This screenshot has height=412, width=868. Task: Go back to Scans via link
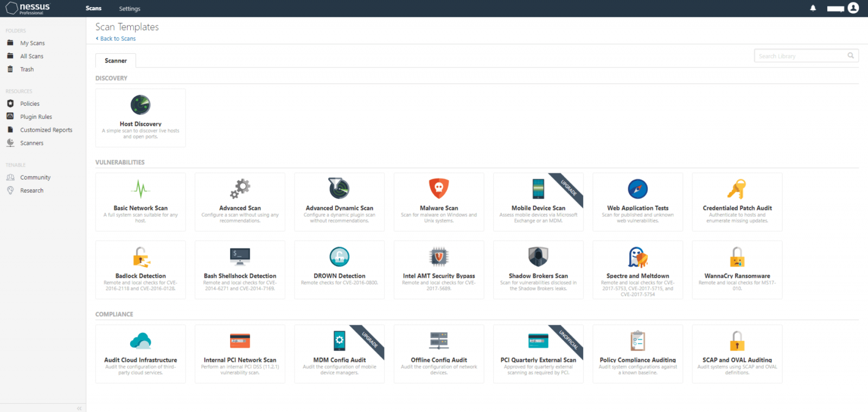(x=117, y=39)
